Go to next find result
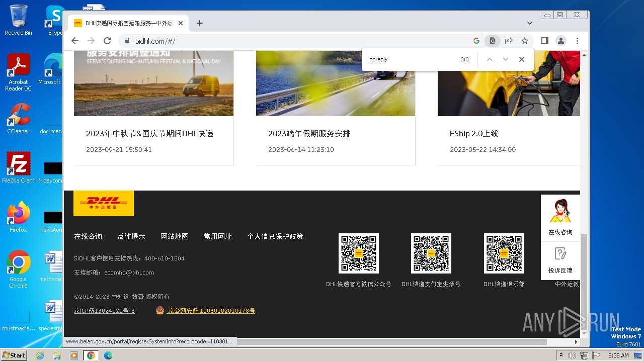 506,59
